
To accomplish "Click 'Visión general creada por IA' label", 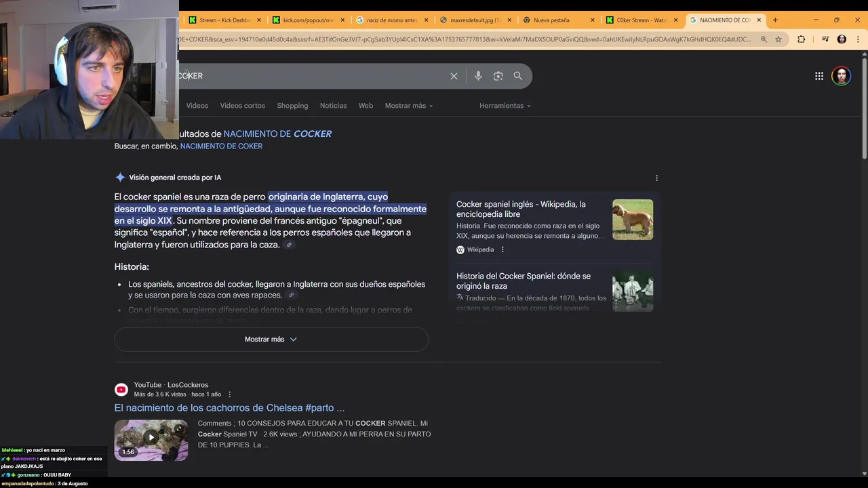I will click(x=175, y=178).
